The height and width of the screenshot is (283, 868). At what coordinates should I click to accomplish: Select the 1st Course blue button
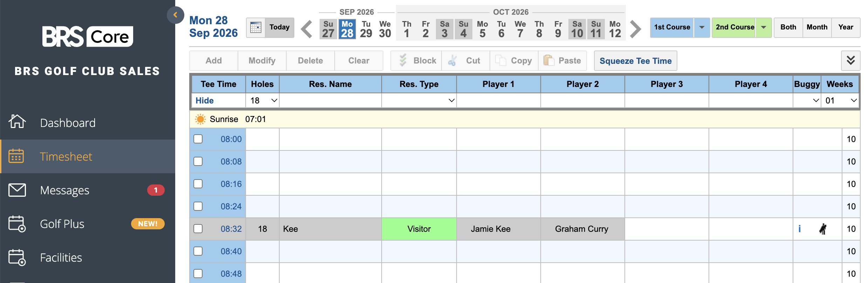pyautogui.click(x=672, y=27)
